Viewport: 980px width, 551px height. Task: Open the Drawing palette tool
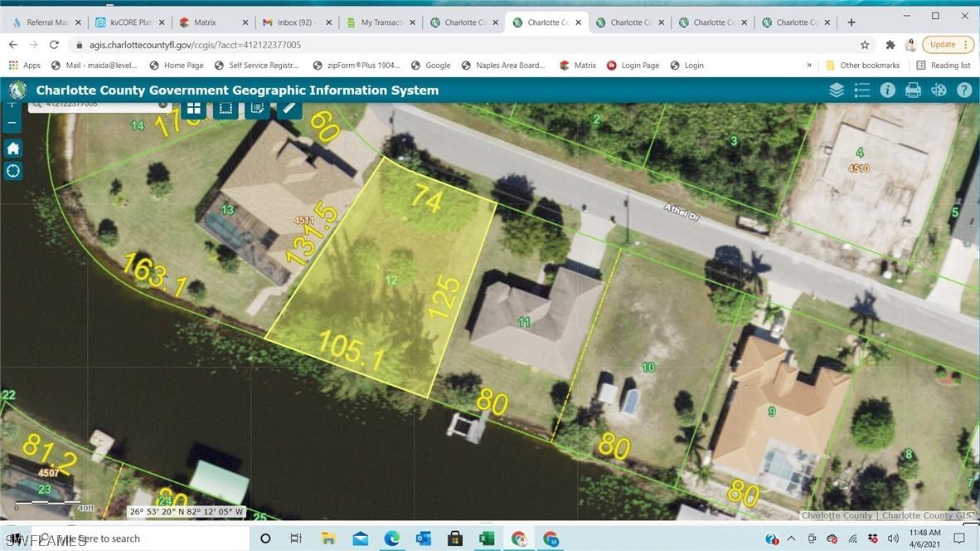click(x=938, y=89)
